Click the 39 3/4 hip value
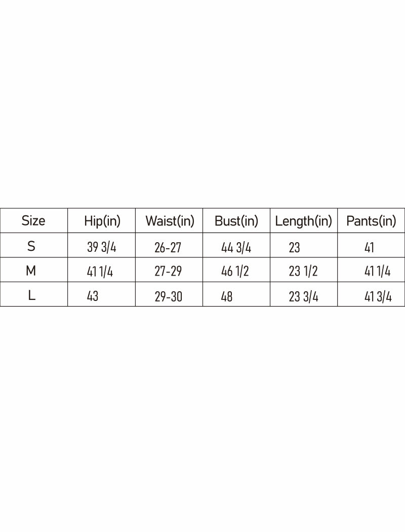 pyautogui.click(x=102, y=247)
